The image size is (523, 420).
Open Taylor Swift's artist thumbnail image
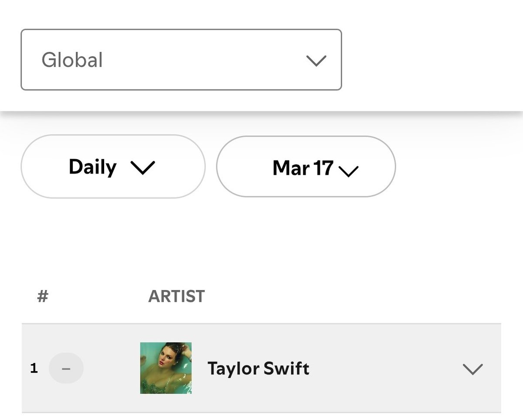[166, 368]
